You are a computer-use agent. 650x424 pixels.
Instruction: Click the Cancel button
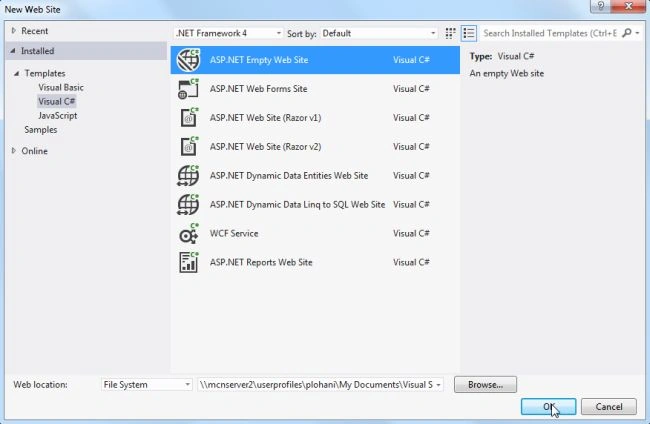click(609, 407)
